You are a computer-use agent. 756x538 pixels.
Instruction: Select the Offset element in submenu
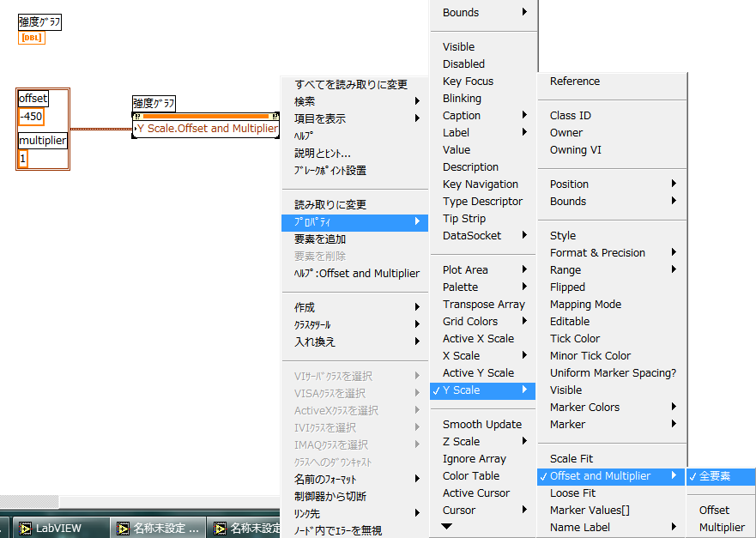pyautogui.click(x=721, y=510)
